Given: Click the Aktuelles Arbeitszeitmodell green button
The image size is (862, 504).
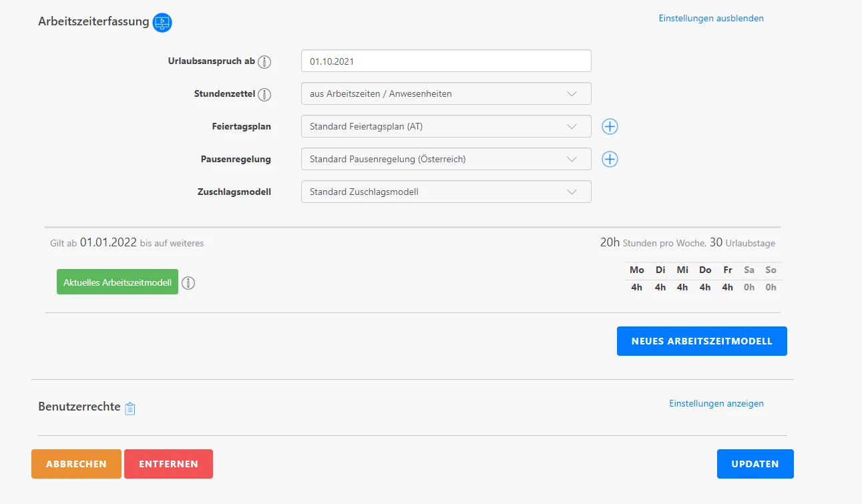Looking at the screenshot, I should 118,282.
